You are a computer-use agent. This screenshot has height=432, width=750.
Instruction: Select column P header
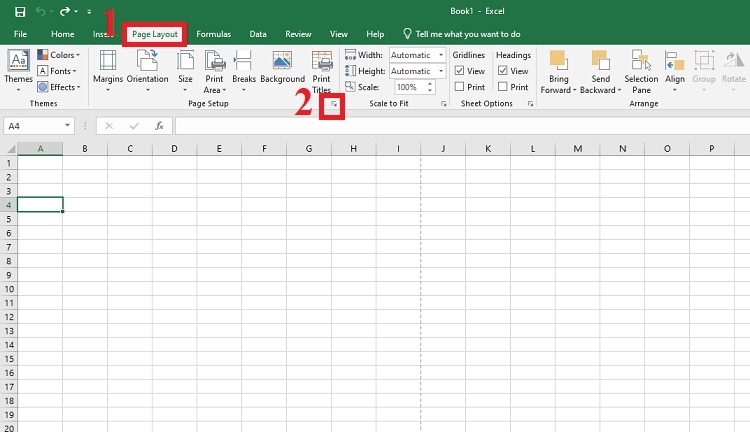[x=712, y=149]
